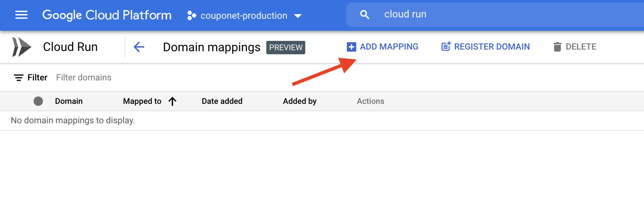Open the couponet-production project selector
This screenshot has width=644, height=201.
(244, 15)
